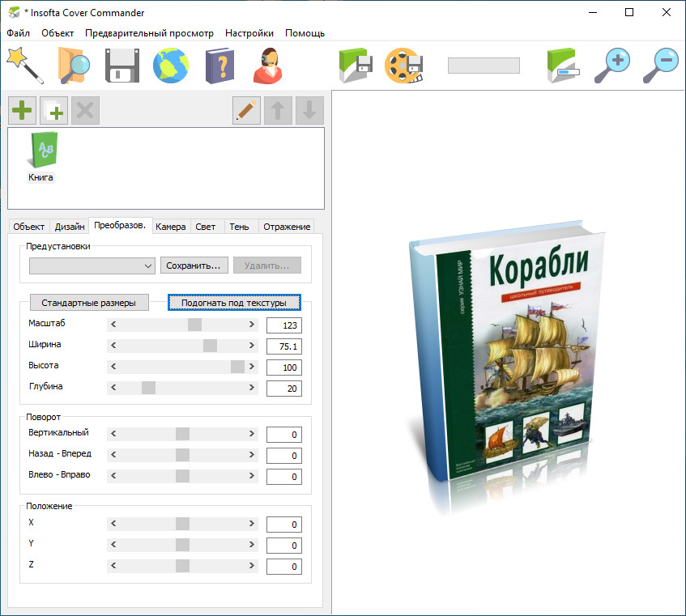The image size is (686, 616).
Task: Zoom in with the plus magnifier
Action: pyautogui.click(x=611, y=65)
